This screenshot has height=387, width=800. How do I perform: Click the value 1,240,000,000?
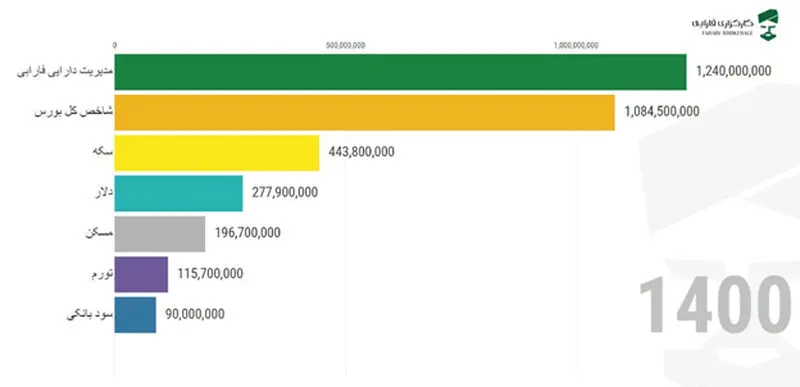tap(733, 71)
